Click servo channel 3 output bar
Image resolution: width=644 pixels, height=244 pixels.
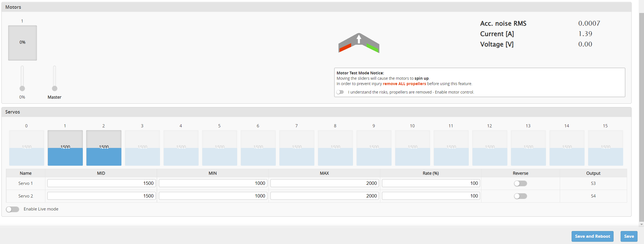(142, 148)
